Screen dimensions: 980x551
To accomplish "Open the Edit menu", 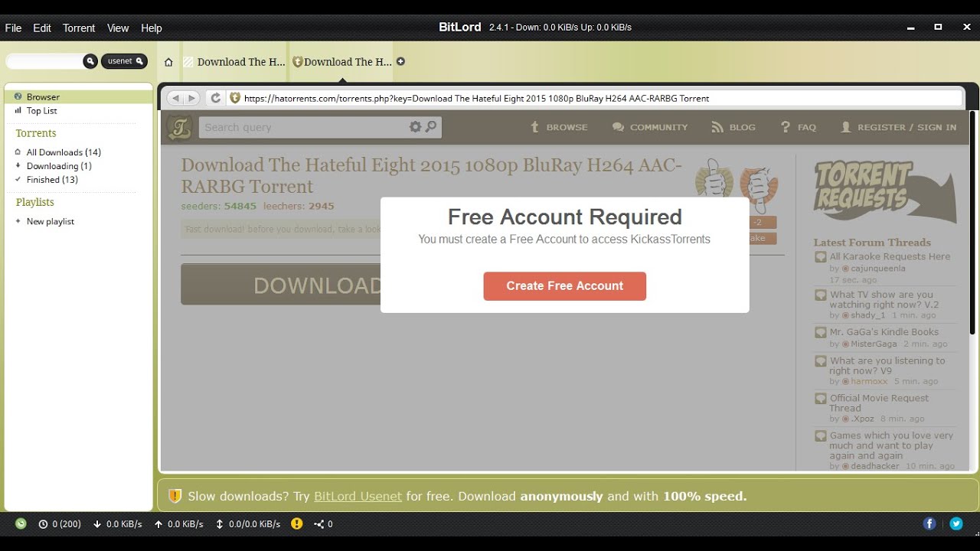I will pos(42,28).
